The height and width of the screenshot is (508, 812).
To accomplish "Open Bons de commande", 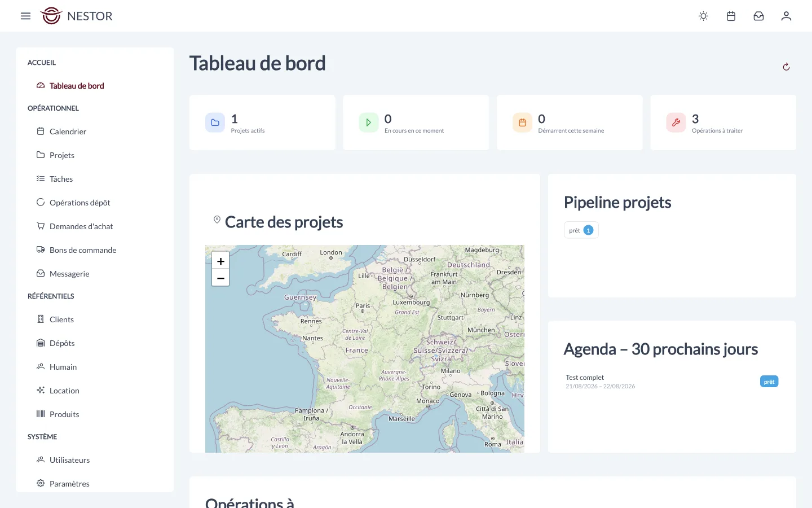I will coord(83,250).
